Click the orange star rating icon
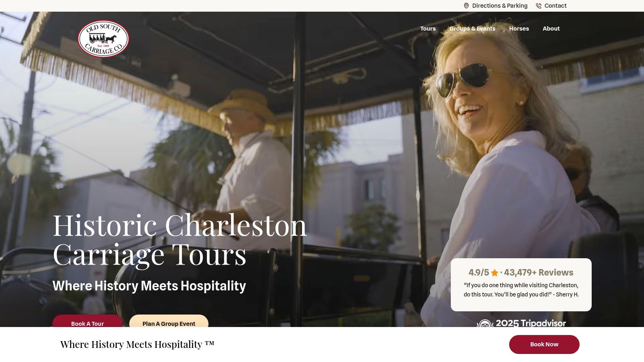644x362 pixels. [495, 273]
